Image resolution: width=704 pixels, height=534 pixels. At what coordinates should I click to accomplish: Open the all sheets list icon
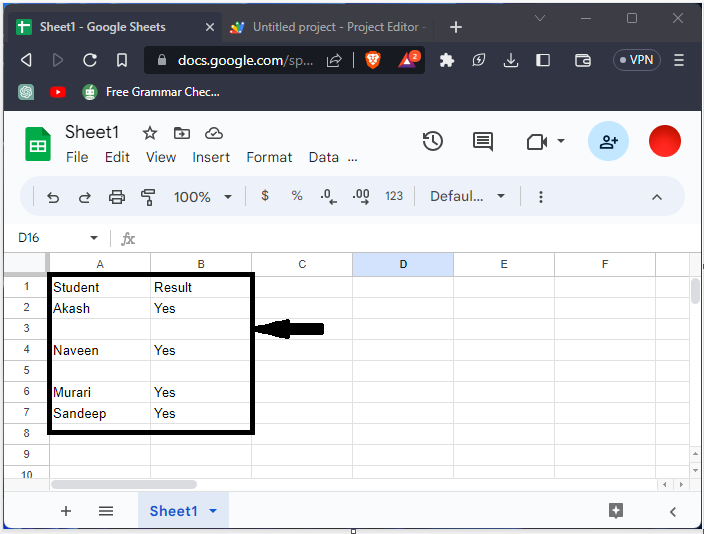[x=106, y=511]
